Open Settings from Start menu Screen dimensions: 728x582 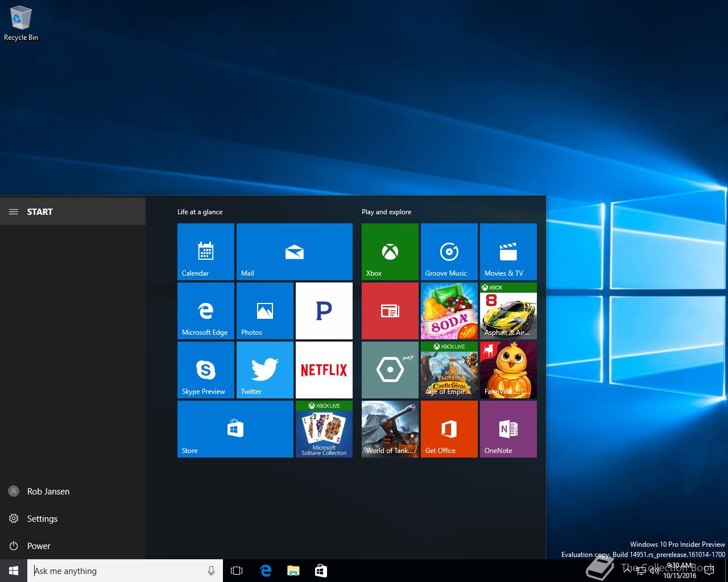point(73,518)
